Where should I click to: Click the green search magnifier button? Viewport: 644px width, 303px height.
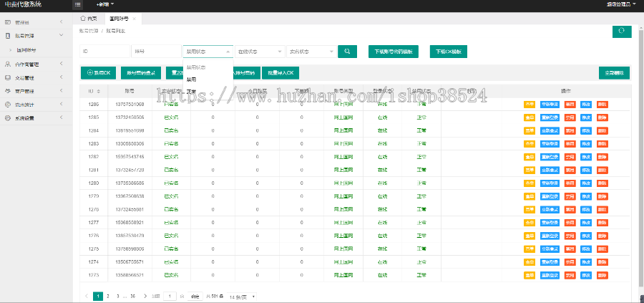tap(347, 52)
